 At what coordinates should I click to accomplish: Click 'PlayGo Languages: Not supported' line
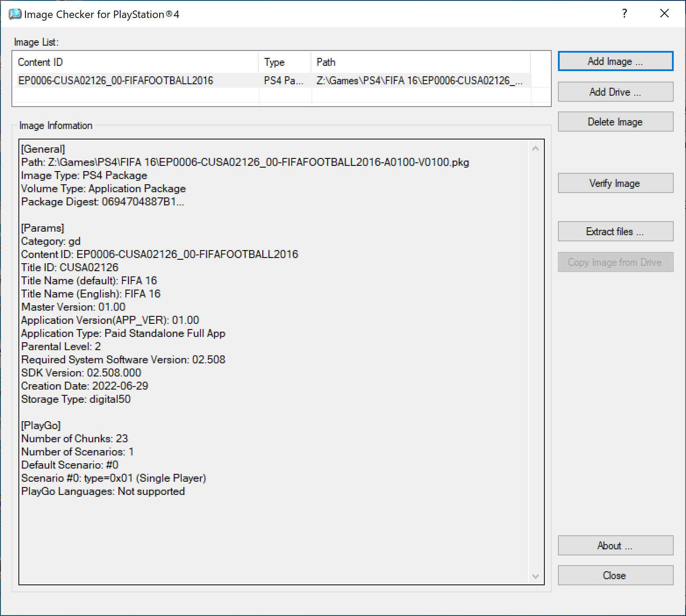coord(103,491)
